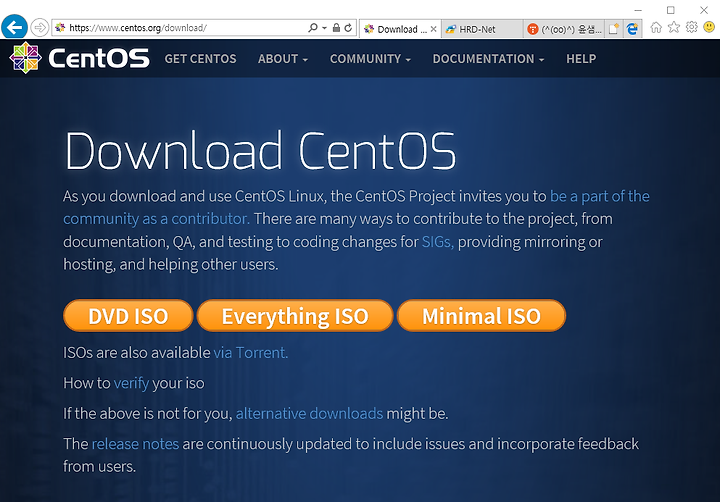Open a new blank tab
The image size is (720, 502).
614,29
